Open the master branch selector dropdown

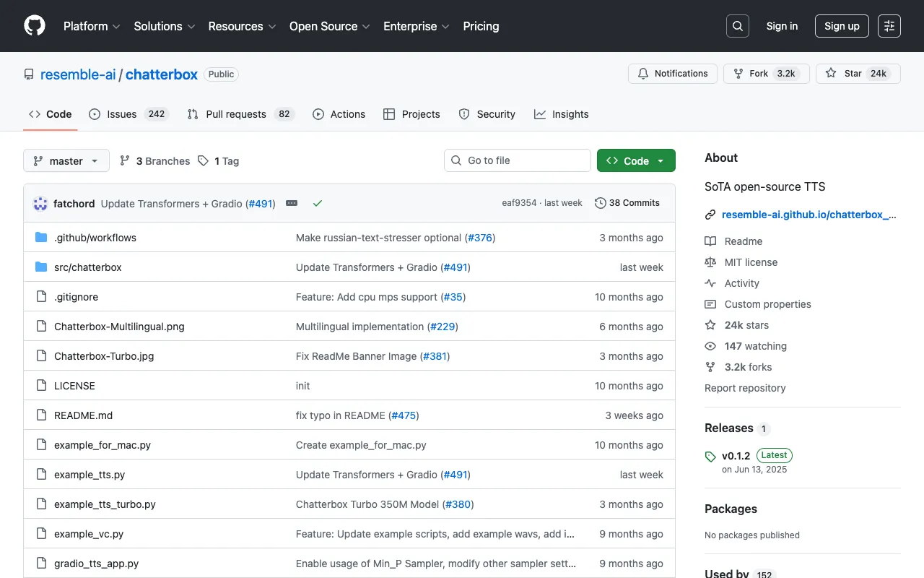(66, 160)
